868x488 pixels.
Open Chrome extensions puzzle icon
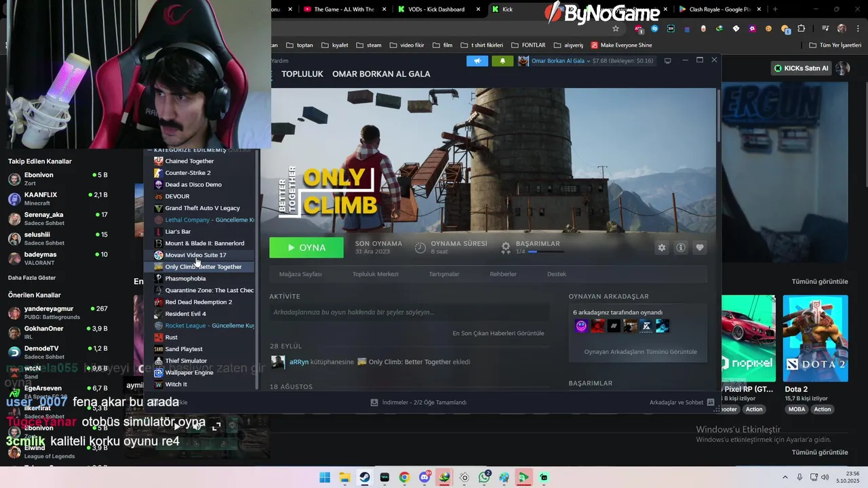802,28
